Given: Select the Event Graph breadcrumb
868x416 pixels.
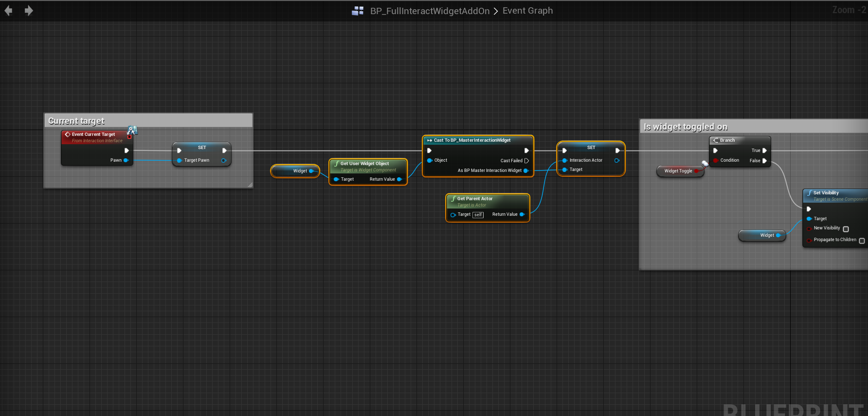Looking at the screenshot, I should 527,11.
